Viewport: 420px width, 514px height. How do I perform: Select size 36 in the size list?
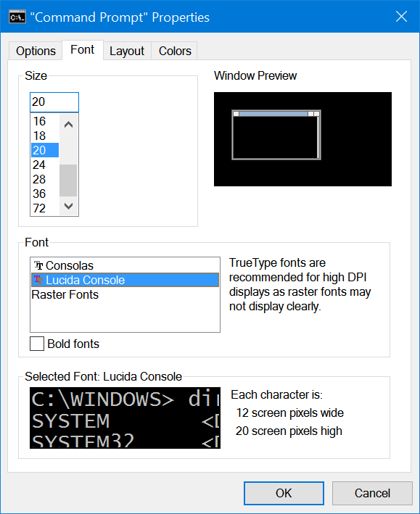(x=45, y=194)
